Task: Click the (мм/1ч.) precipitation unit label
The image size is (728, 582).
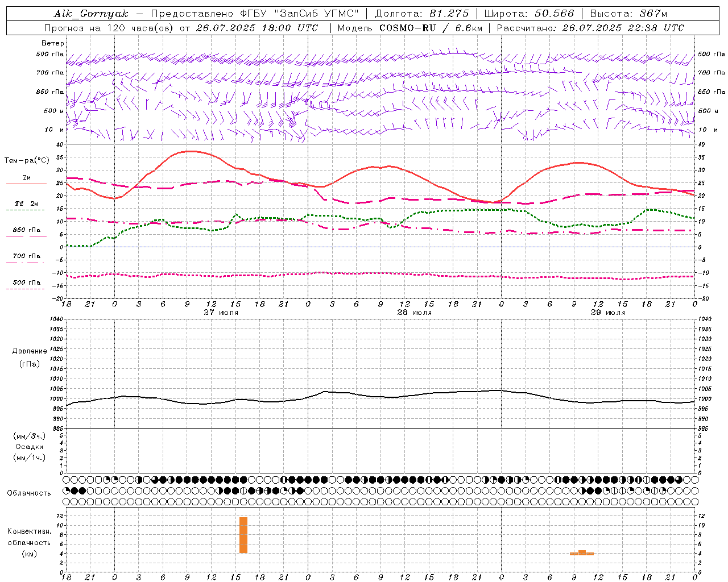Action: pyautogui.click(x=30, y=458)
